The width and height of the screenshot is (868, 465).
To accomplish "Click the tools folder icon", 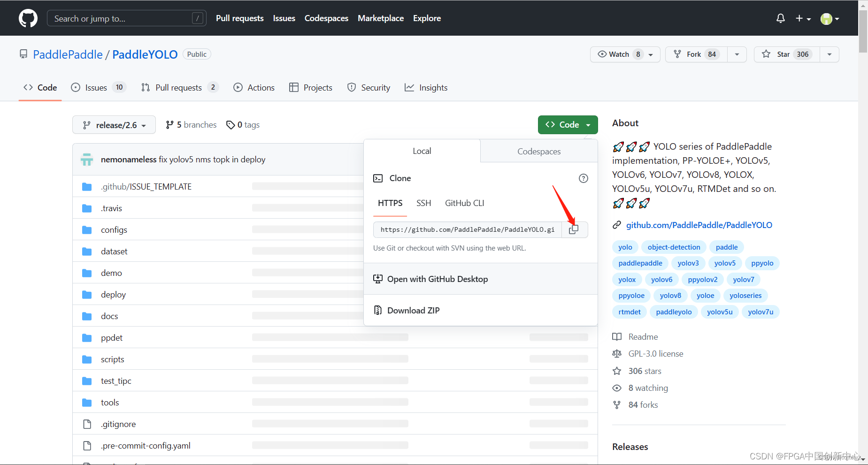I will (x=87, y=403).
